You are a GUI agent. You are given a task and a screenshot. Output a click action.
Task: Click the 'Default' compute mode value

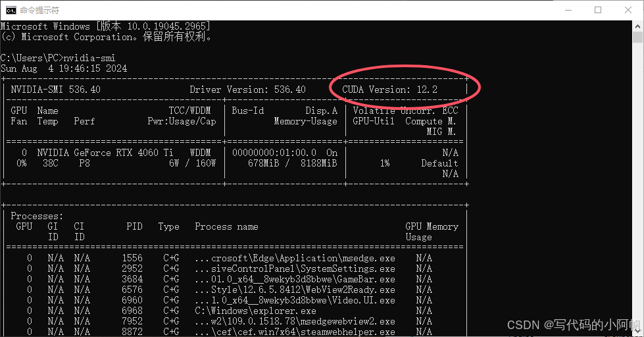pyautogui.click(x=439, y=164)
